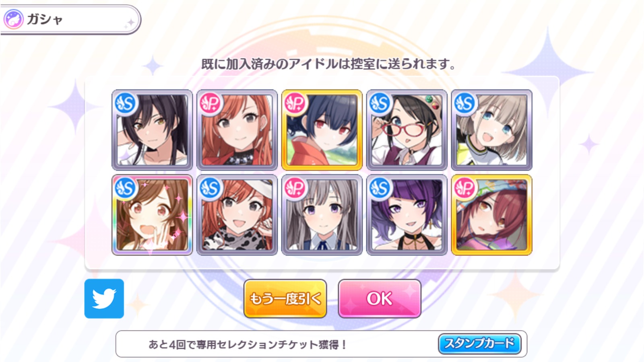The width and height of the screenshot is (644, 362).
Task: Select the gray-haired idol card in bottom row
Action: (322, 215)
